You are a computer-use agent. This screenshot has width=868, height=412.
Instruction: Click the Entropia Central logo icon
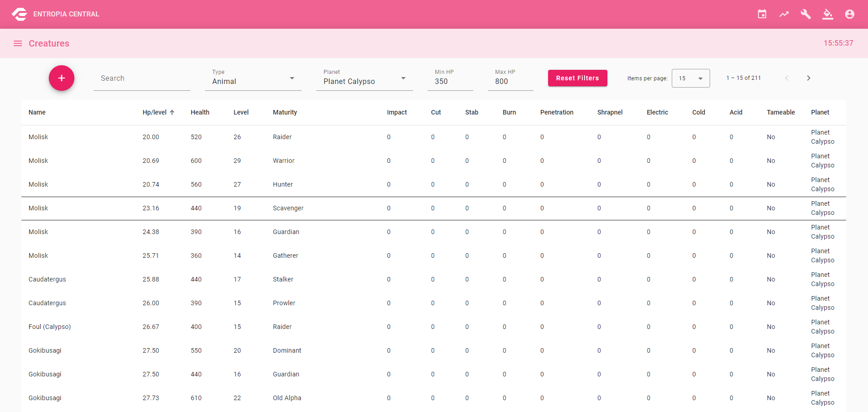[x=20, y=14]
